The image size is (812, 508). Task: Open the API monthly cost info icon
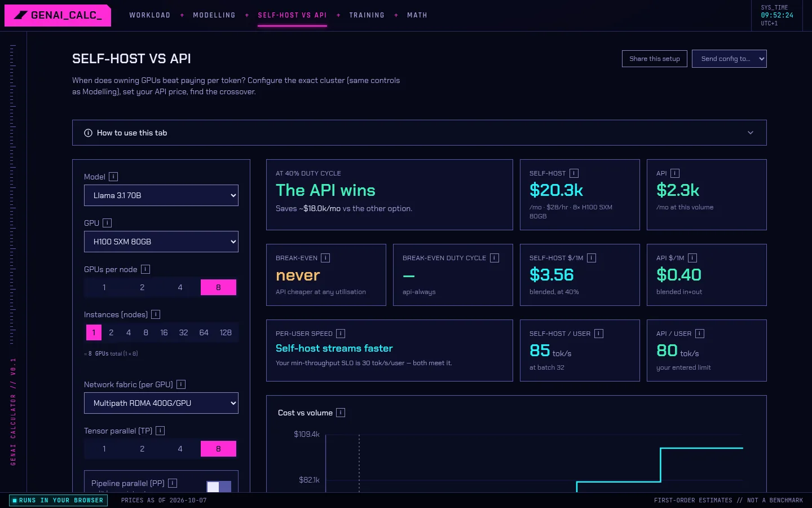pos(675,173)
